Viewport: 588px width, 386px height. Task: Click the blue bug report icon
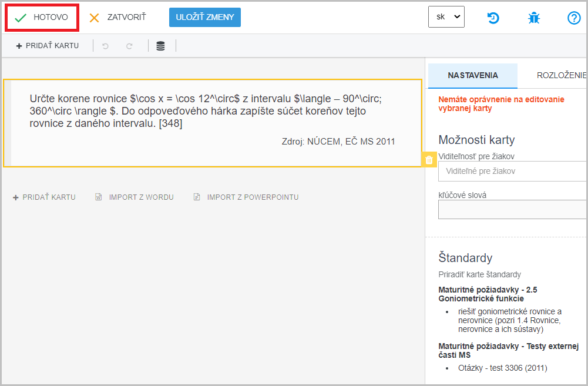click(x=533, y=18)
